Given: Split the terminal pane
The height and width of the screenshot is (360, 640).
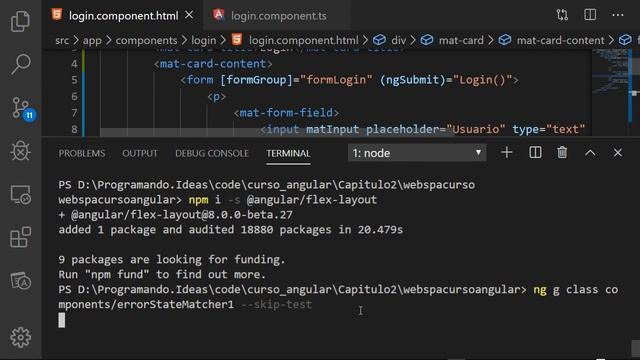Looking at the screenshot, I should 535,153.
